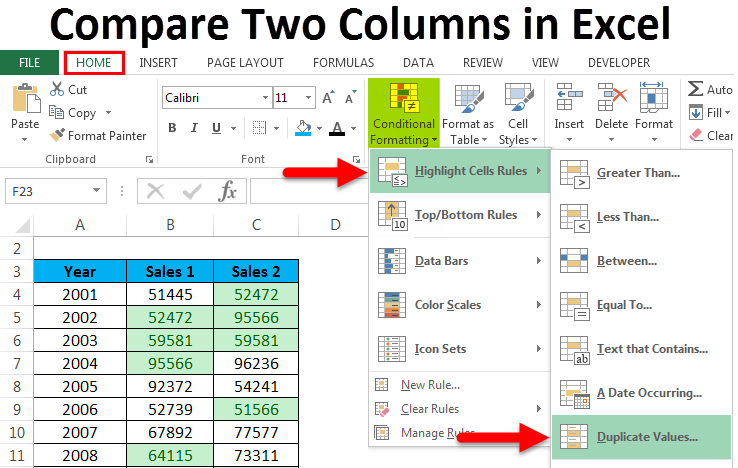Choose Text that Contains... rule

coord(641,349)
